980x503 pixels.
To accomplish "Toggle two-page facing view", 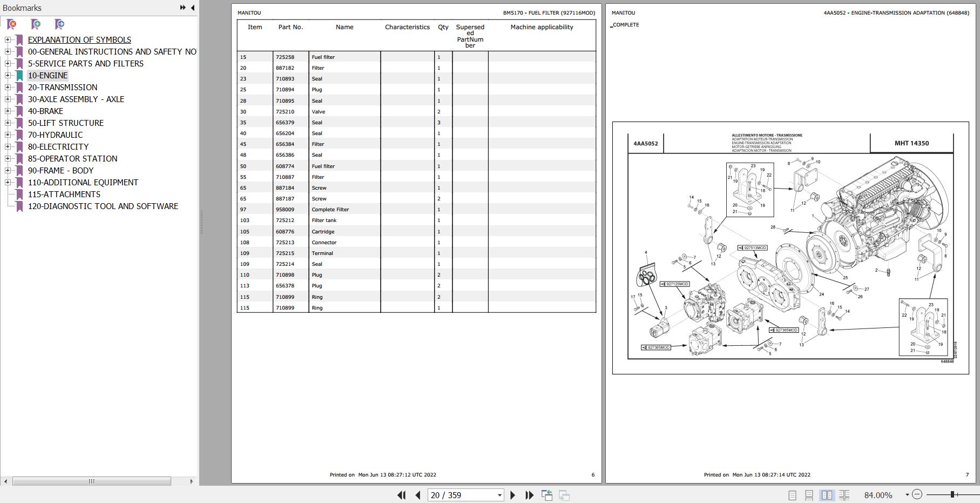I will tap(827, 495).
